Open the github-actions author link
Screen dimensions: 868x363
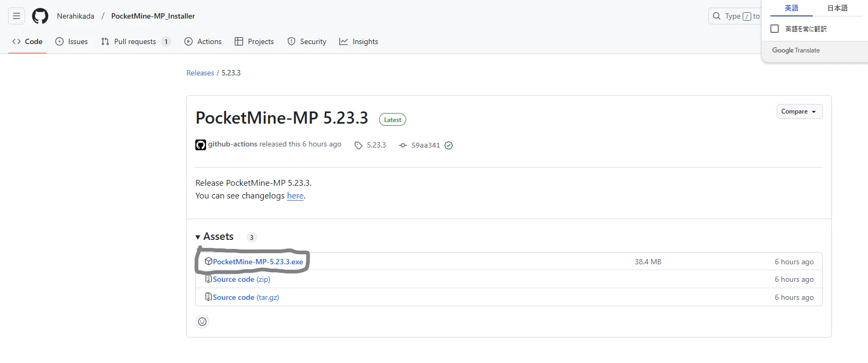233,144
